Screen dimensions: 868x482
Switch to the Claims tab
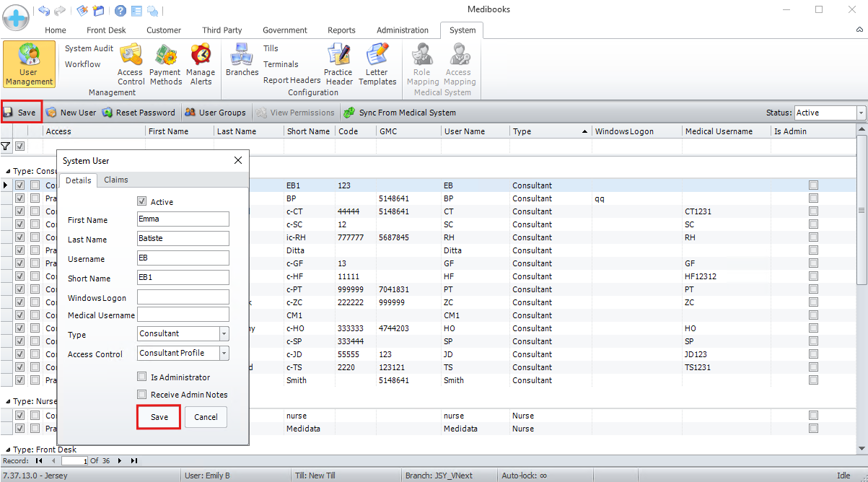[x=116, y=180]
